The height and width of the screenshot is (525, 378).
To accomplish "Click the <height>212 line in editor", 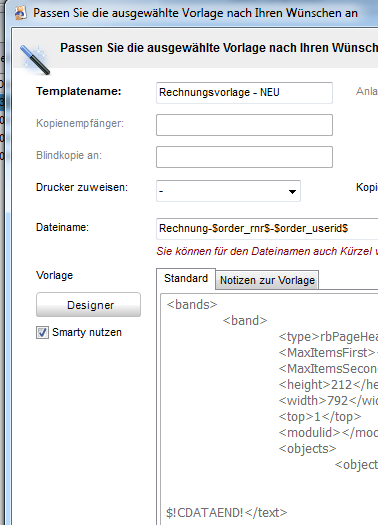I will tap(328, 385).
